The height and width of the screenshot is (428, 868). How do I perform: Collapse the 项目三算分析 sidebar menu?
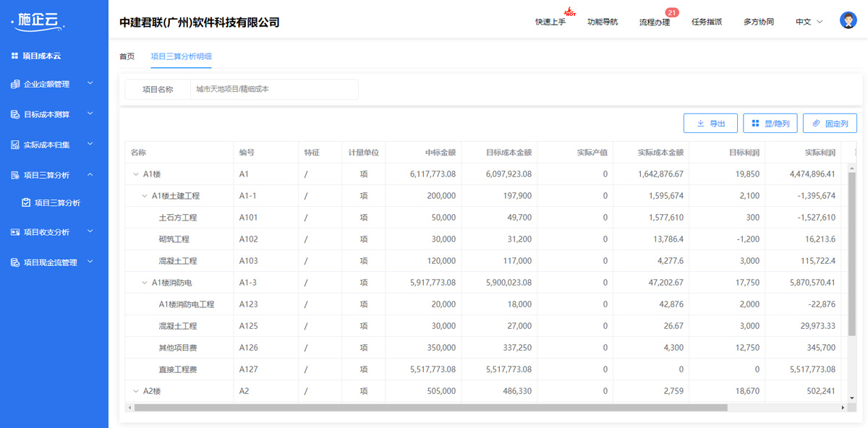(x=90, y=175)
